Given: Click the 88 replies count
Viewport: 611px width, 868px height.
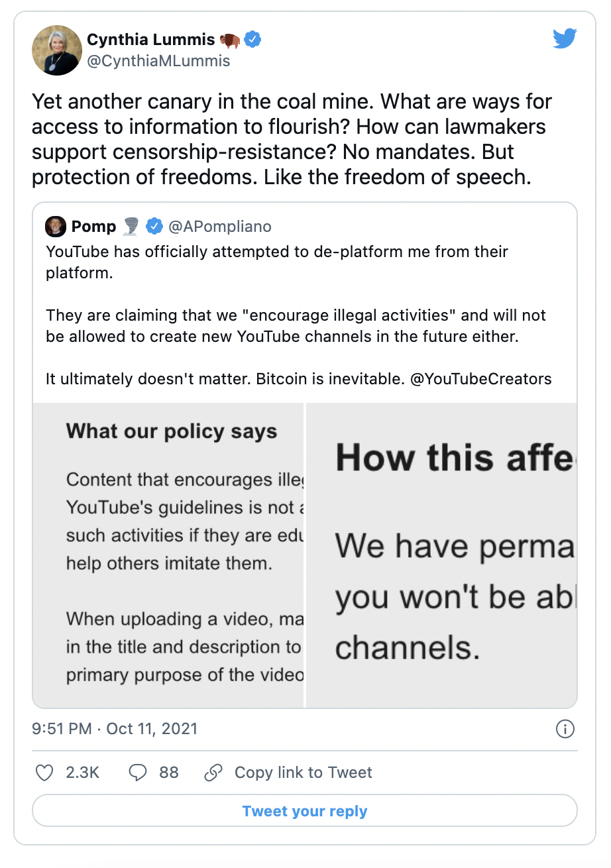Looking at the screenshot, I should [x=169, y=772].
